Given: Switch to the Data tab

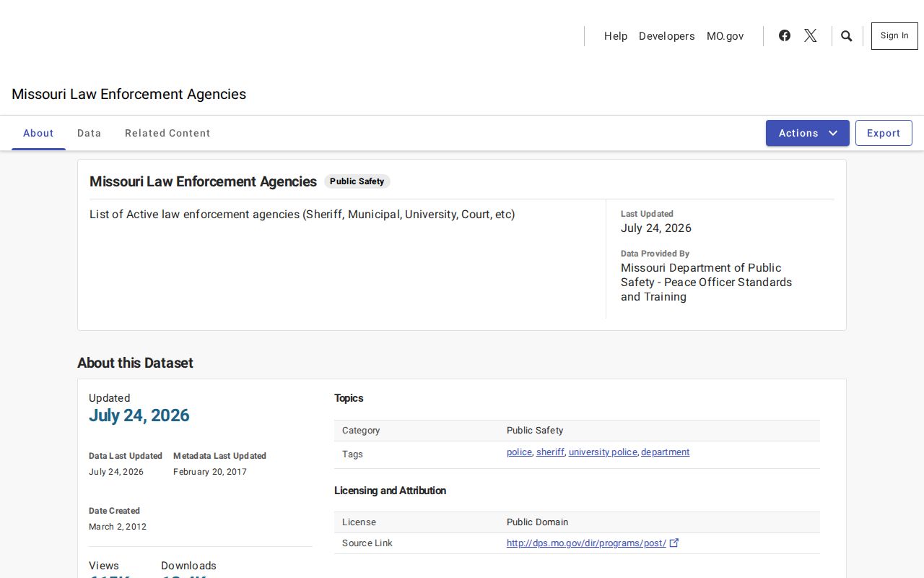Looking at the screenshot, I should click(x=90, y=133).
